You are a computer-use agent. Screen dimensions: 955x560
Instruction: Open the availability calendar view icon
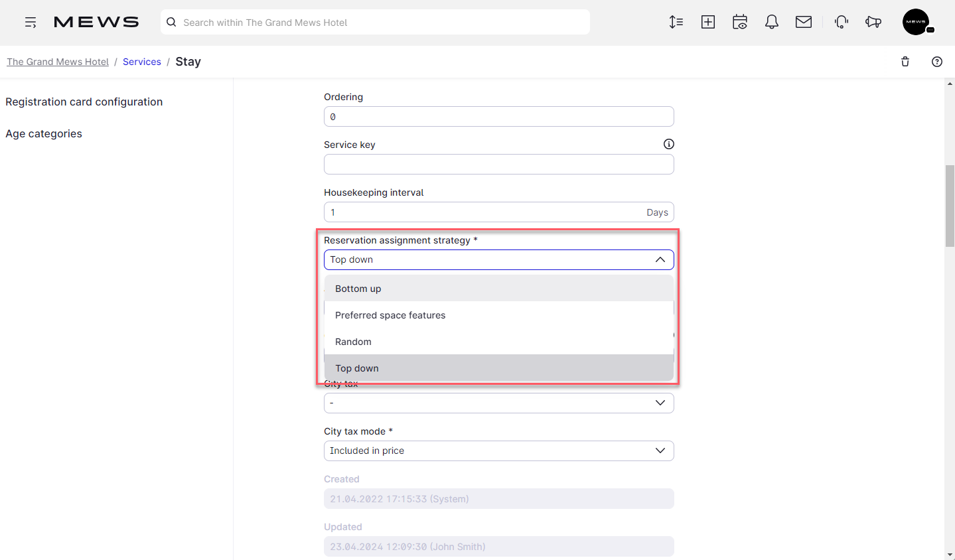(739, 22)
